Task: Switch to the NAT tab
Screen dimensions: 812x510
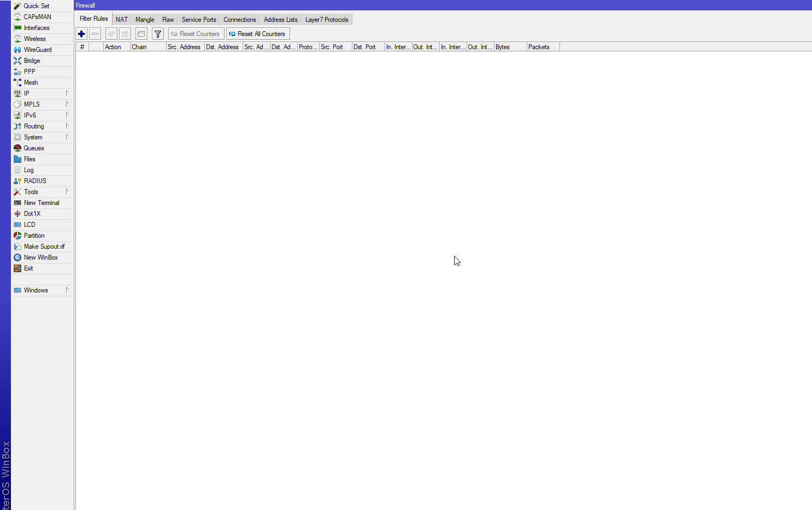Action: click(x=122, y=20)
